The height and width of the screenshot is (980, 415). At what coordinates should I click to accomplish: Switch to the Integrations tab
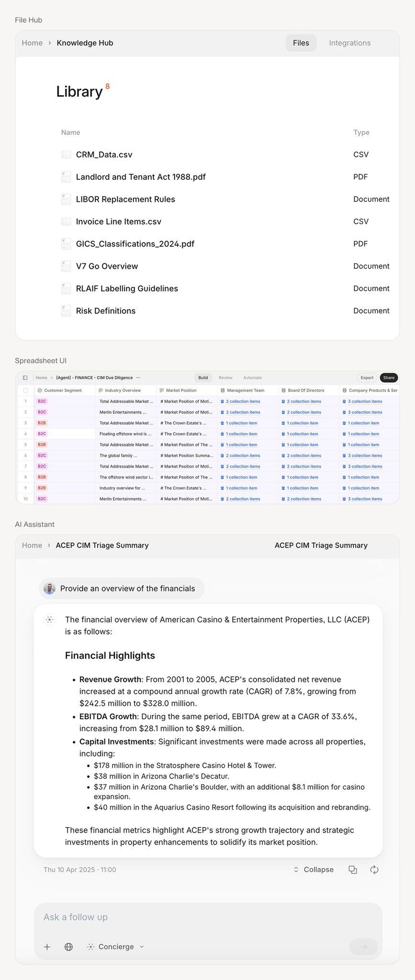click(349, 43)
